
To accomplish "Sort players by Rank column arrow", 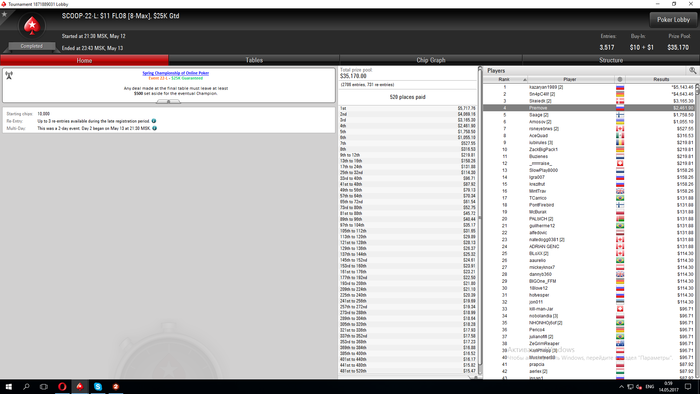I will coord(525,79).
